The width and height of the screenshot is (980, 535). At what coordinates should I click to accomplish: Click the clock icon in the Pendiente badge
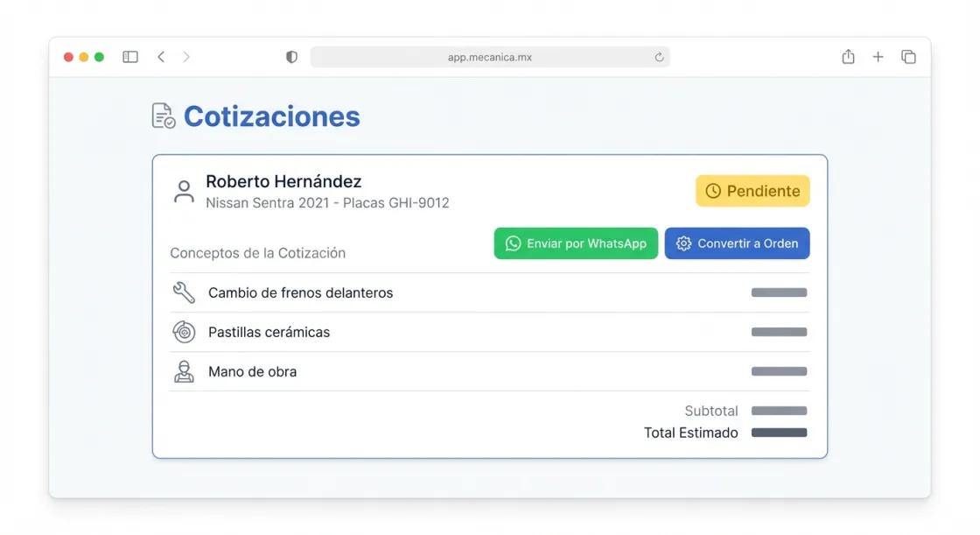(714, 190)
